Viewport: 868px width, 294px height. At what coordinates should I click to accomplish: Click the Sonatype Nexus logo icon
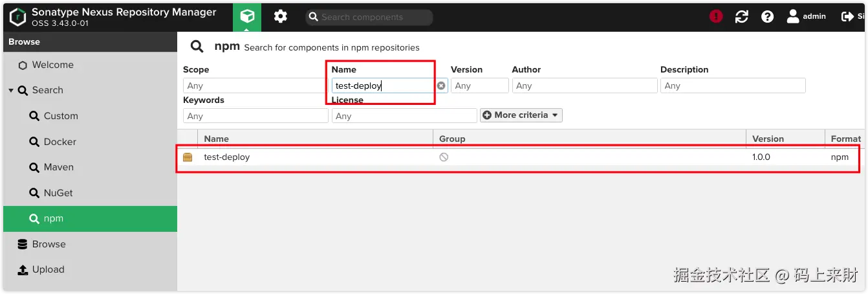point(17,17)
